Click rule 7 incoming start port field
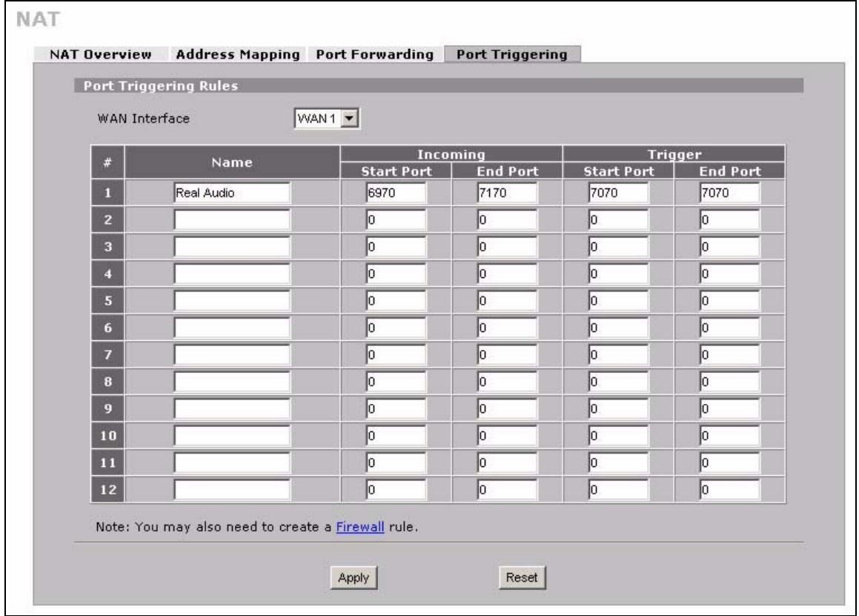Screen dimensions: 859x616 [x=396, y=354]
